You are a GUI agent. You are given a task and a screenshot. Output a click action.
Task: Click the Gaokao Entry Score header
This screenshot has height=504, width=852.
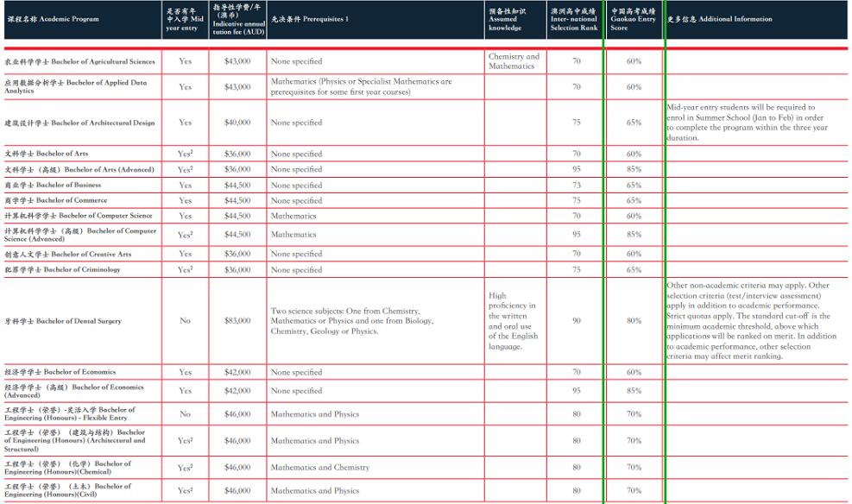634,20
